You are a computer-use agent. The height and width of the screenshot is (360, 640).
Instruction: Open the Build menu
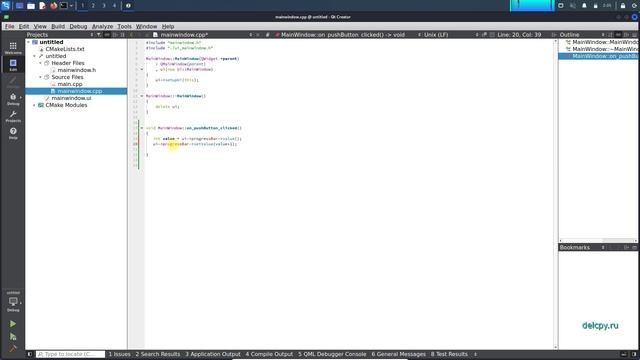coord(58,27)
